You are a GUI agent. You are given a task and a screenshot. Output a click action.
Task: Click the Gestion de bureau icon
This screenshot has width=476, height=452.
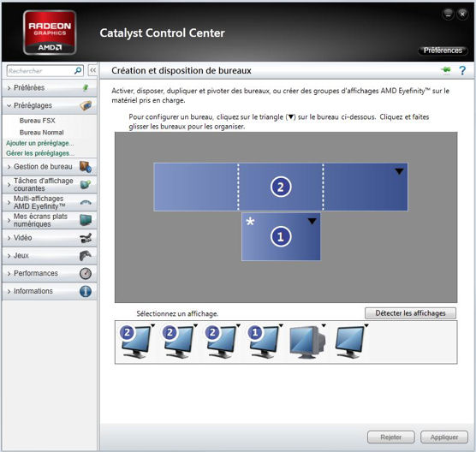click(86, 167)
